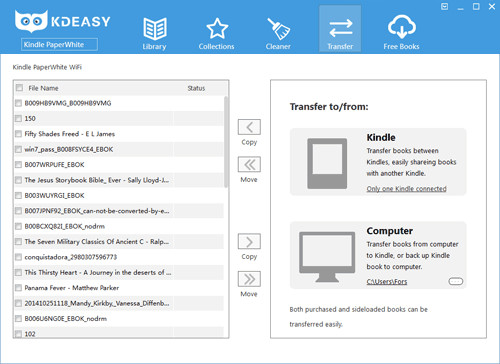This screenshot has height=364, width=500.
Task: Click the Computer transfer option heading
Action: click(x=390, y=231)
